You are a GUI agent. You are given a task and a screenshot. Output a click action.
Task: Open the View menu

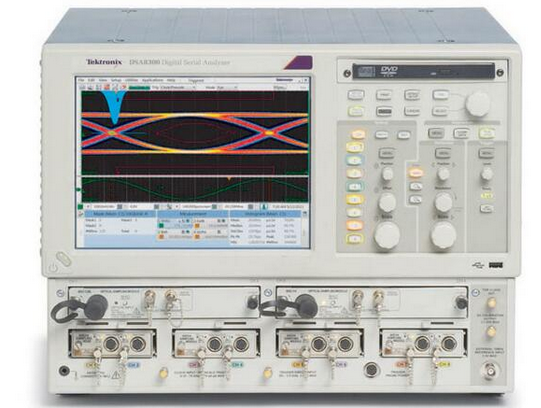point(102,80)
